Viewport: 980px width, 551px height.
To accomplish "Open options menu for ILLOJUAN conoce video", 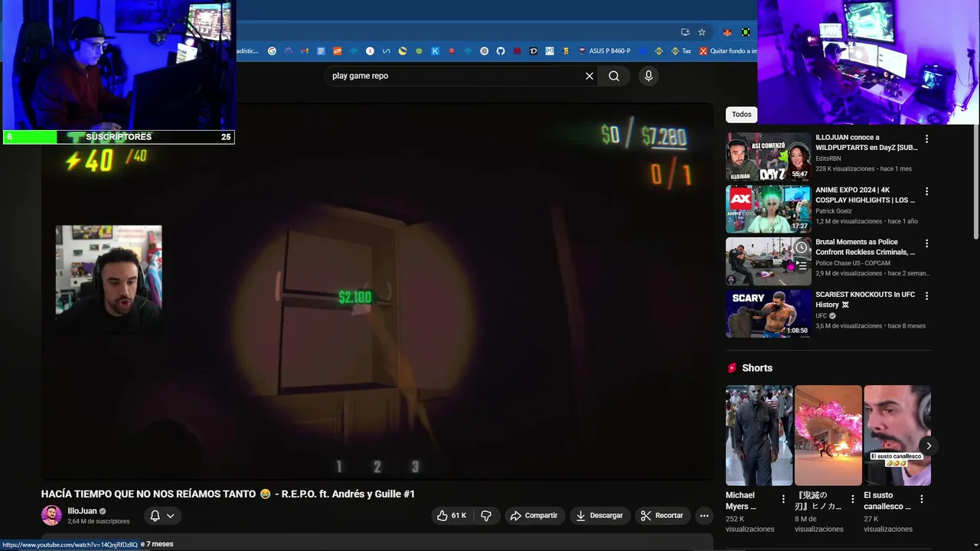I will point(926,139).
